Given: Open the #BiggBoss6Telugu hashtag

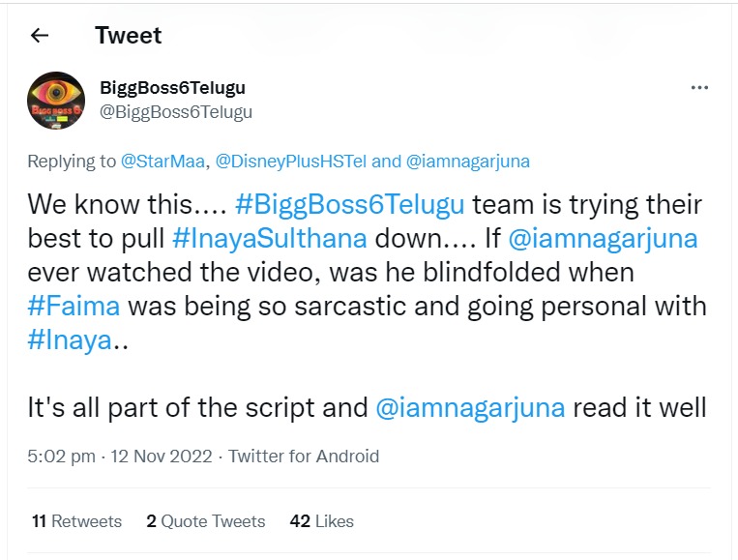Looking at the screenshot, I should [349, 205].
